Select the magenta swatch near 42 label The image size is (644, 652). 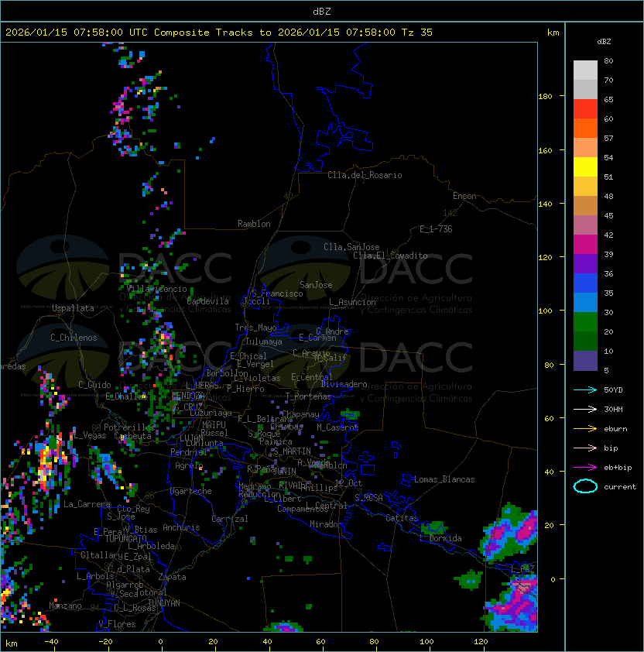pos(585,245)
